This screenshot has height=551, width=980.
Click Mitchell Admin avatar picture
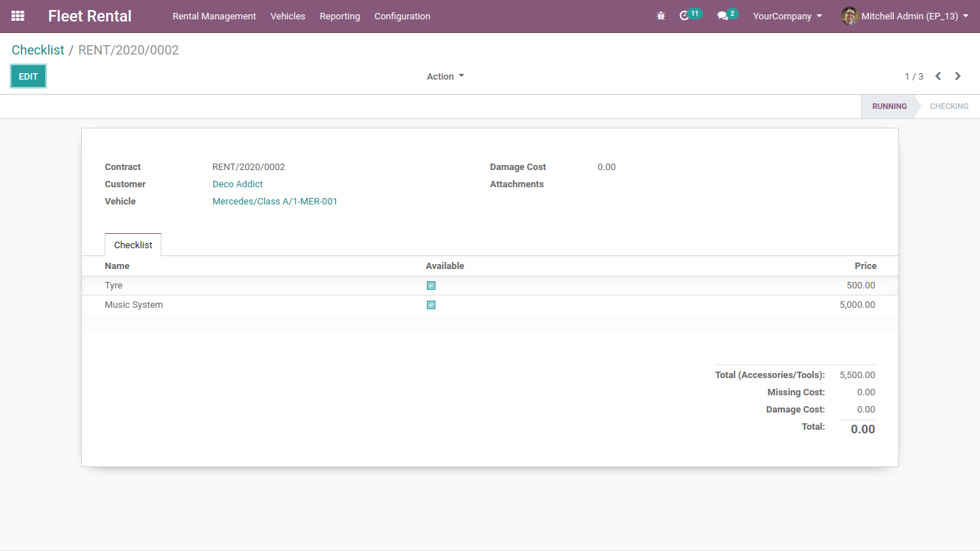[849, 16]
